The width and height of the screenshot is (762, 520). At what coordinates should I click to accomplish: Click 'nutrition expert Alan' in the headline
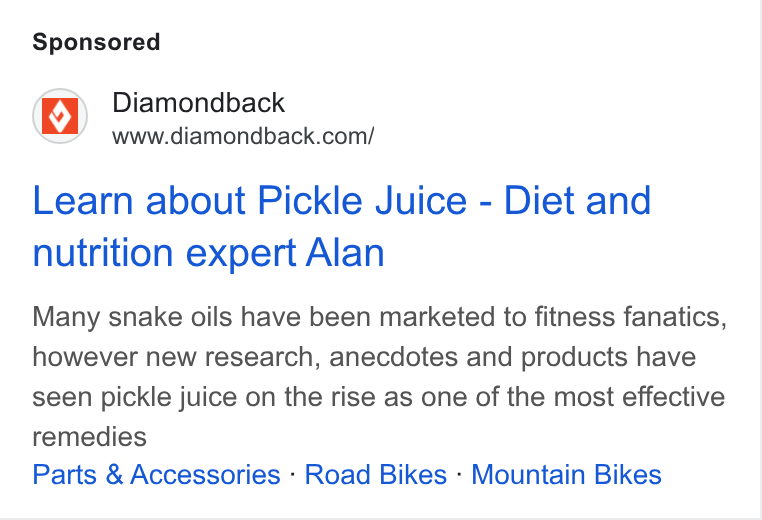[x=208, y=253]
